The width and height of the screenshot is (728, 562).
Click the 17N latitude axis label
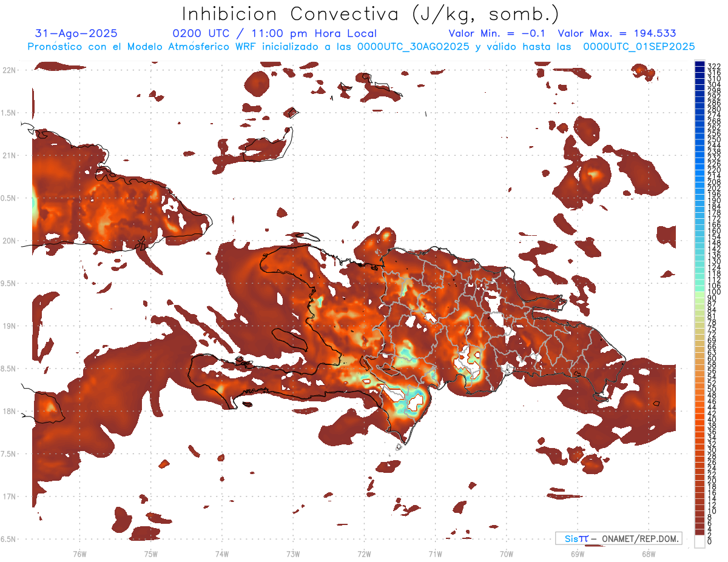(x=8, y=497)
